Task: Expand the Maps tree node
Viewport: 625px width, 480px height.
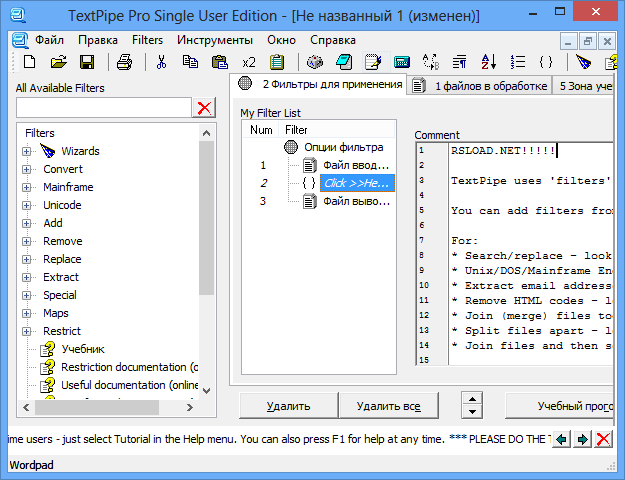Action: pyautogui.click(x=27, y=313)
